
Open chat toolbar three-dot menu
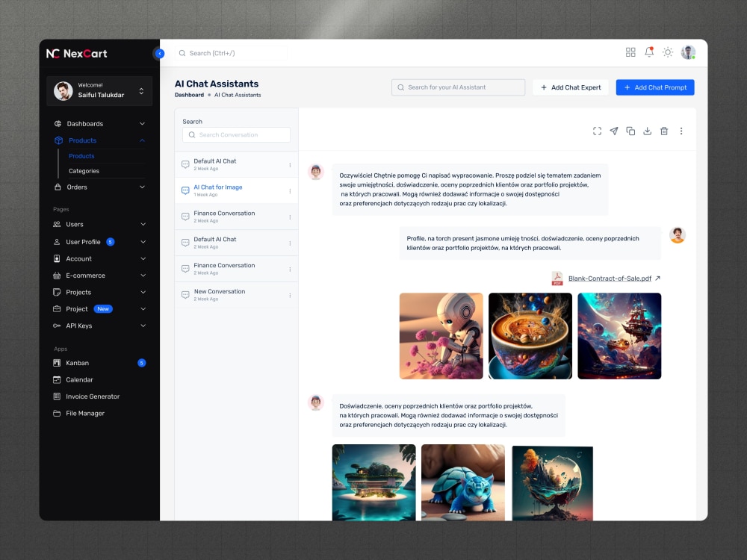681,131
